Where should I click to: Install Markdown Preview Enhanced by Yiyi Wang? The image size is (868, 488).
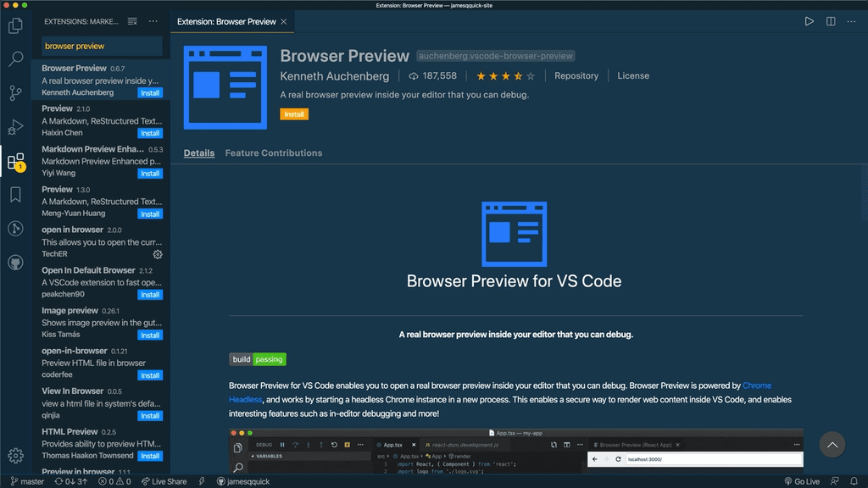coord(150,174)
